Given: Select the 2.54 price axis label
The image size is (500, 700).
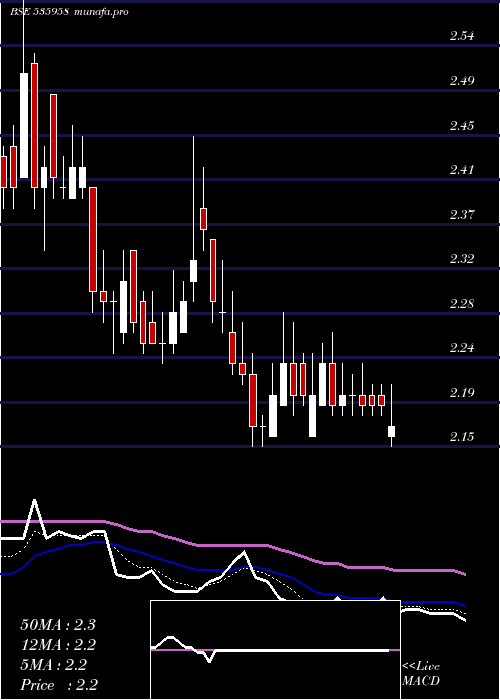Looking at the screenshot, I should tap(462, 36).
